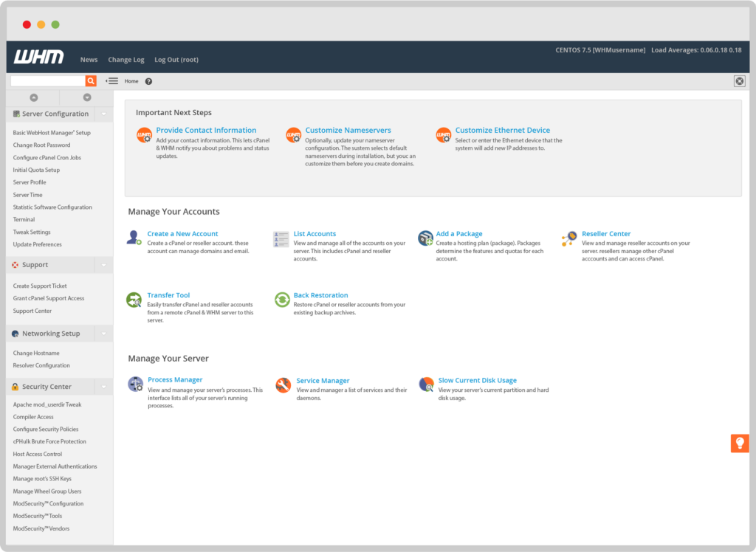Viewport: 756px width, 552px height.
Task: Click the orange search magnifier button
Action: coord(91,81)
